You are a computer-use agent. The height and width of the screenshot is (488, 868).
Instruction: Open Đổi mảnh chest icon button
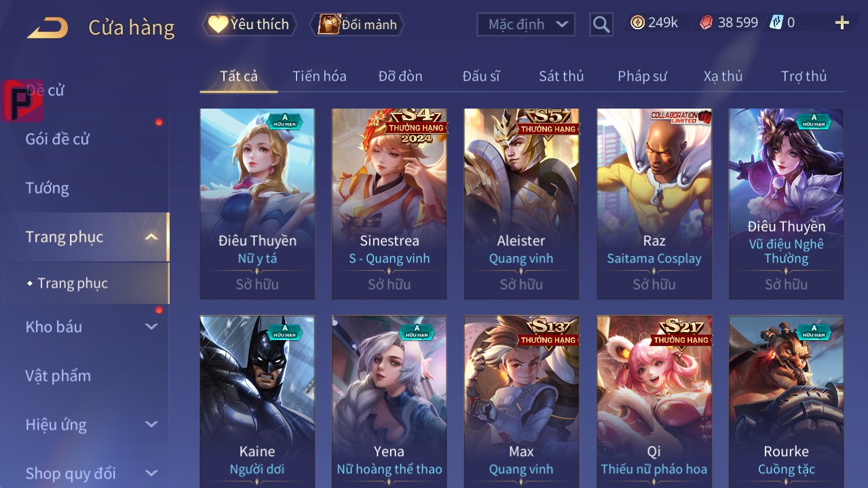click(358, 24)
